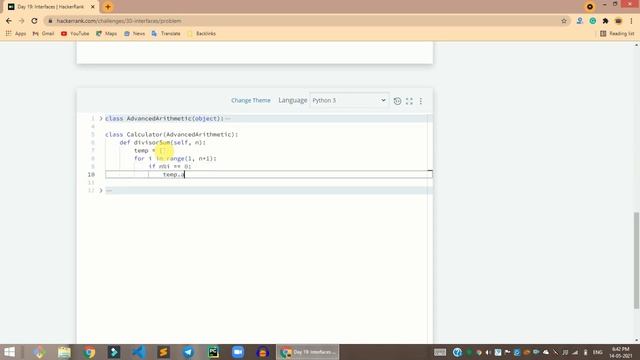Open a new browser tab
The width and height of the screenshot is (640, 360).
108,7
